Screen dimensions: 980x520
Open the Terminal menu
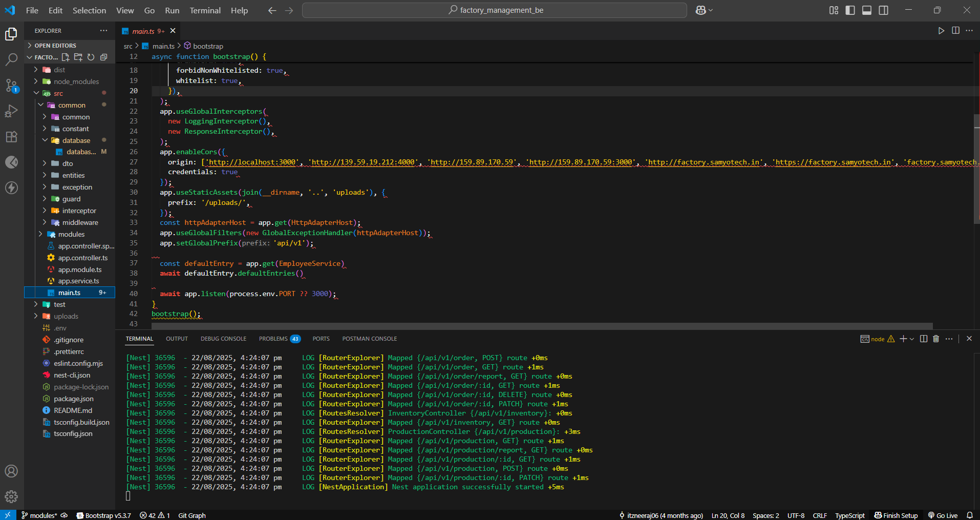(x=205, y=10)
